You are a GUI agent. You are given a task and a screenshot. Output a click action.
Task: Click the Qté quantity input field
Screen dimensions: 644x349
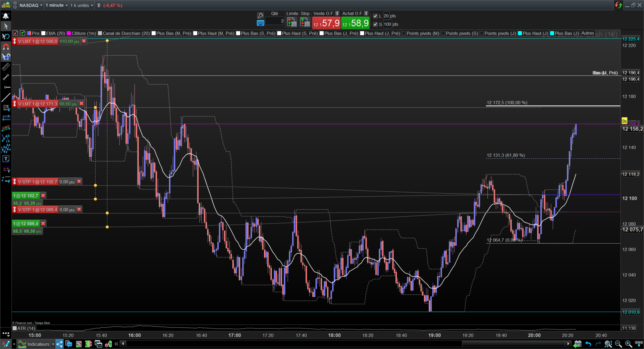tap(274, 21)
